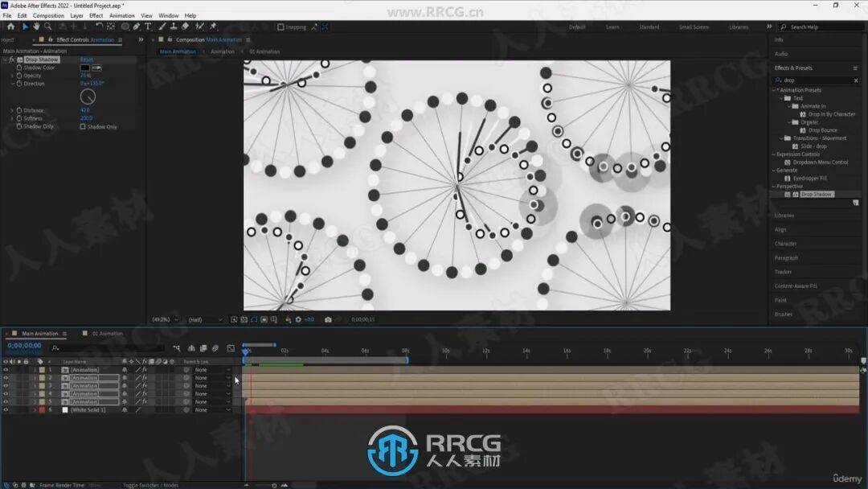This screenshot has height=489, width=868.
Task: Select the Eraser tool
Action: point(186,27)
